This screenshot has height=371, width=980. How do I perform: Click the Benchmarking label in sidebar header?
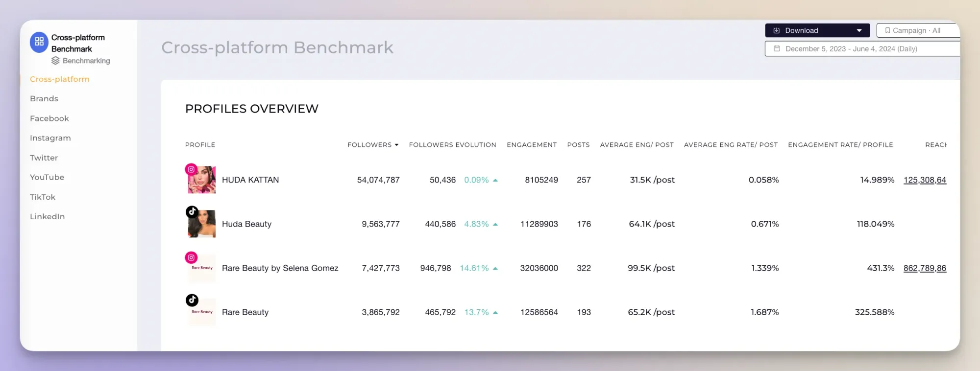(86, 61)
